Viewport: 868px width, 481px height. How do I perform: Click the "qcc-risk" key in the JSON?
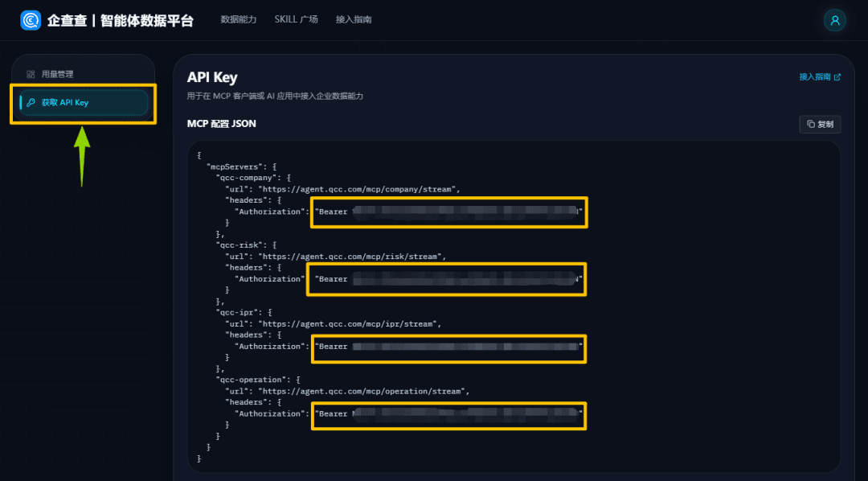pyautogui.click(x=239, y=245)
